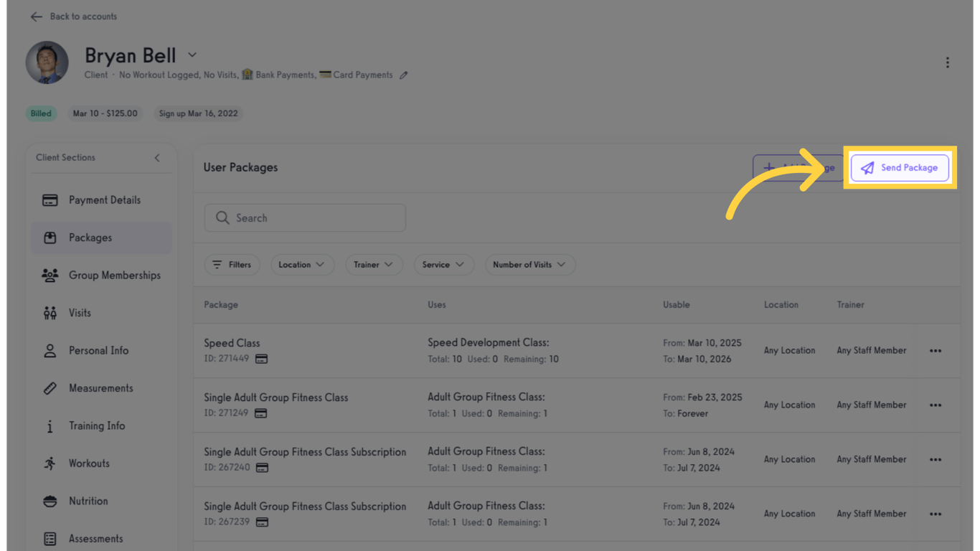Expand the Location filter dropdown
The width and height of the screenshot is (980, 551).
(x=302, y=265)
